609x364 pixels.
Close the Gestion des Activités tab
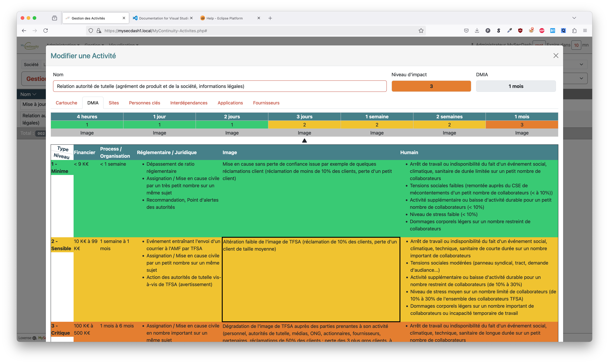click(x=124, y=18)
